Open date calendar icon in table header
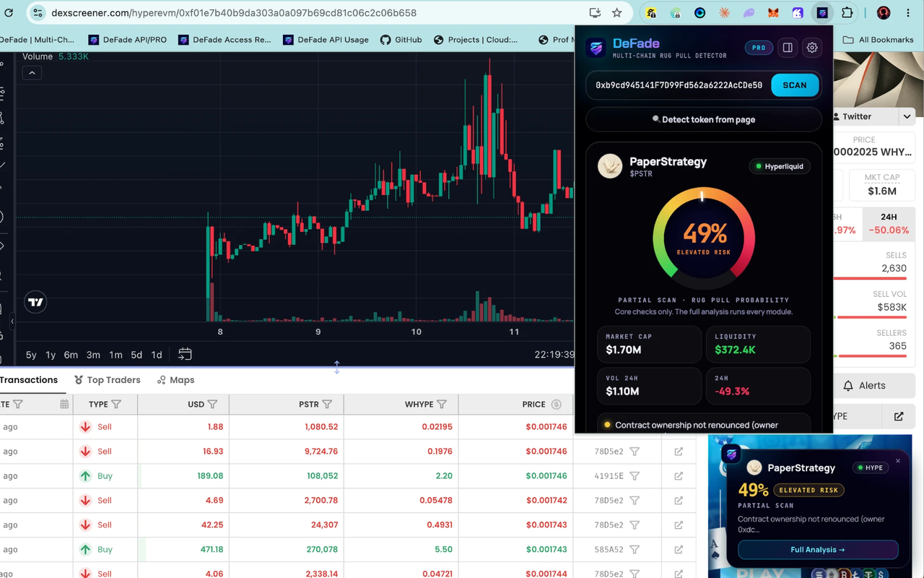 (64, 405)
